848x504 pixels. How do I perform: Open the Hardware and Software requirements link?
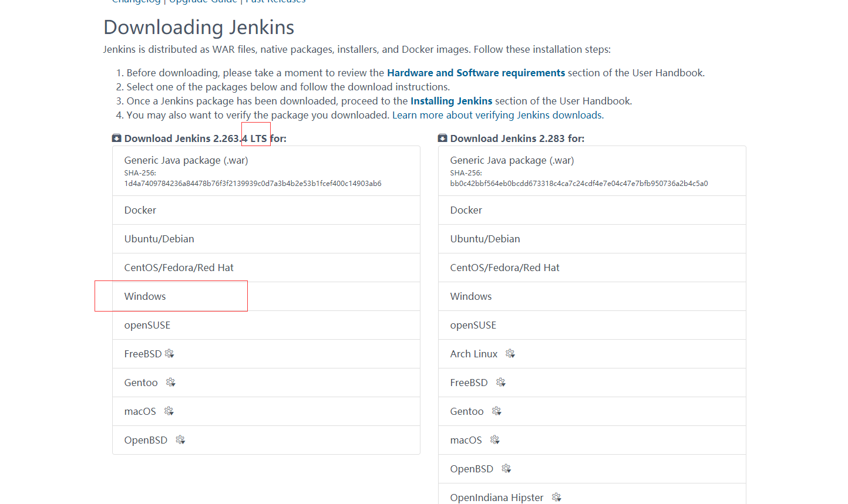point(476,73)
